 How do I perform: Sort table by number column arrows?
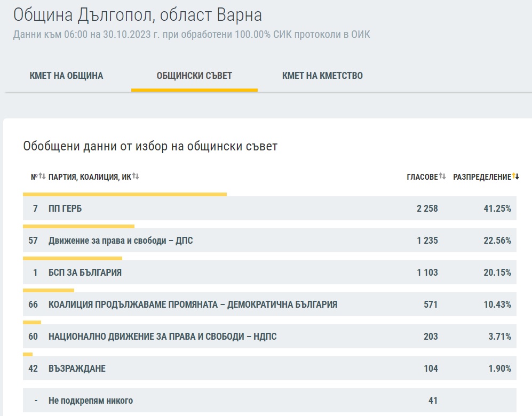pos(42,176)
